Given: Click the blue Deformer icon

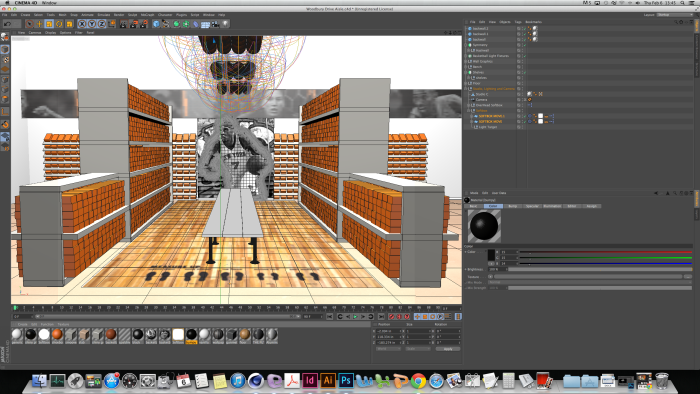Looking at the screenshot, I should point(196,24).
